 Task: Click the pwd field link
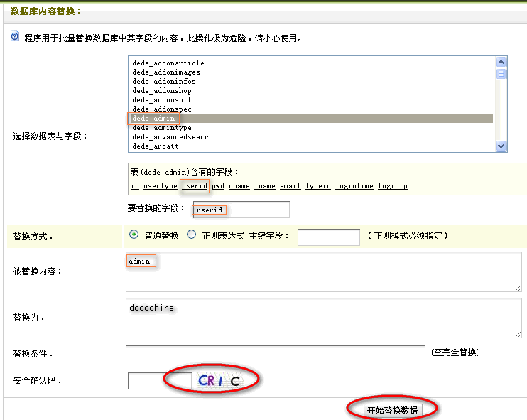218,186
